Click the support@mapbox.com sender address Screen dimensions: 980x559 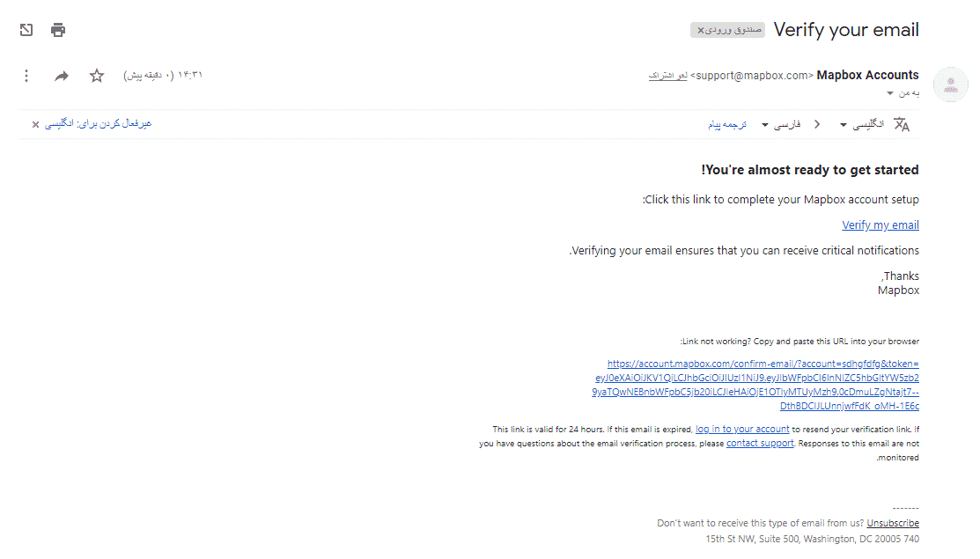[x=752, y=76]
